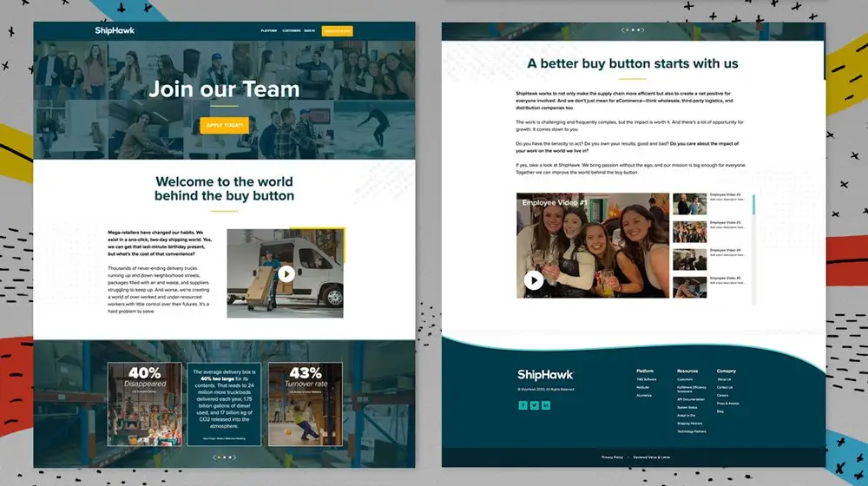Click the LinkedIn icon in the footer
The width and height of the screenshot is (868, 486).
click(x=546, y=405)
